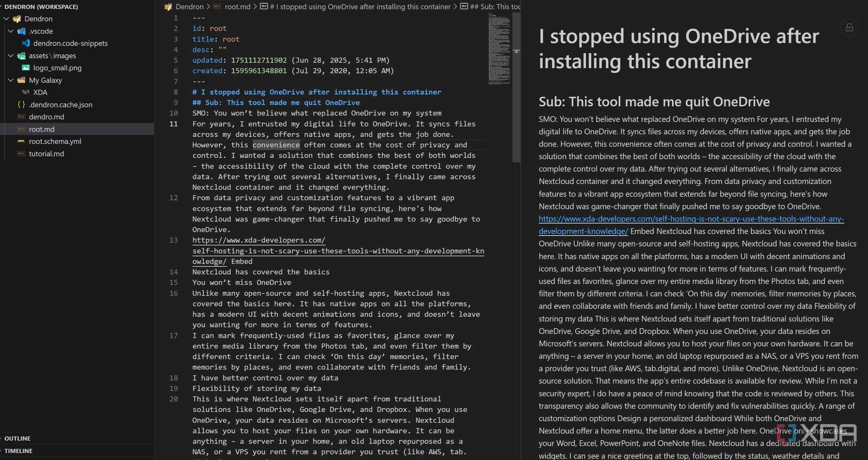Click the xda-developers URL in the editor
The height and width of the screenshot is (460, 868).
pyautogui.click(x=338, y=251)
